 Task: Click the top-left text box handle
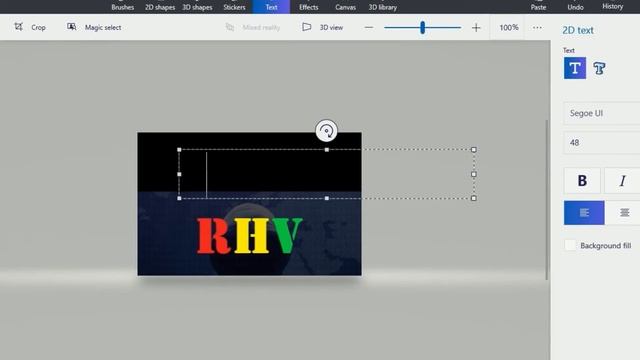point(179,150)
